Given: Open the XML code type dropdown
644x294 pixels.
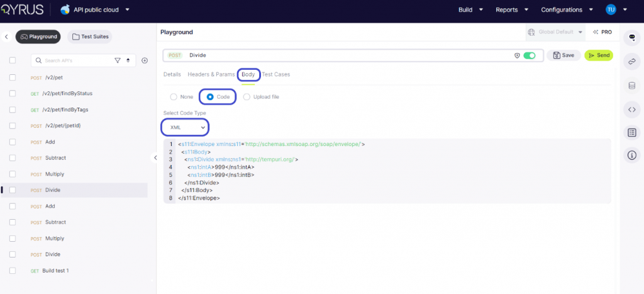Looking at the screenshot, I should click(184, 127).
